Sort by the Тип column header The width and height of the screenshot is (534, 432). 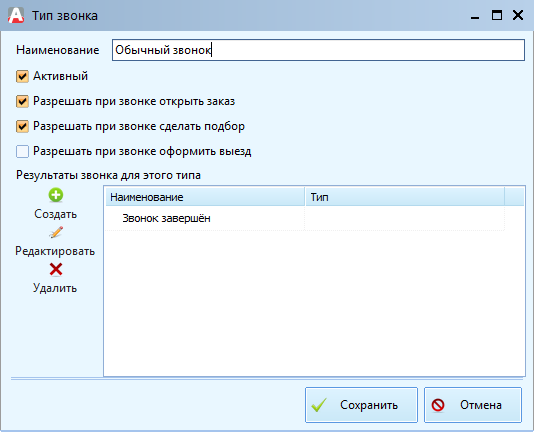405,197
